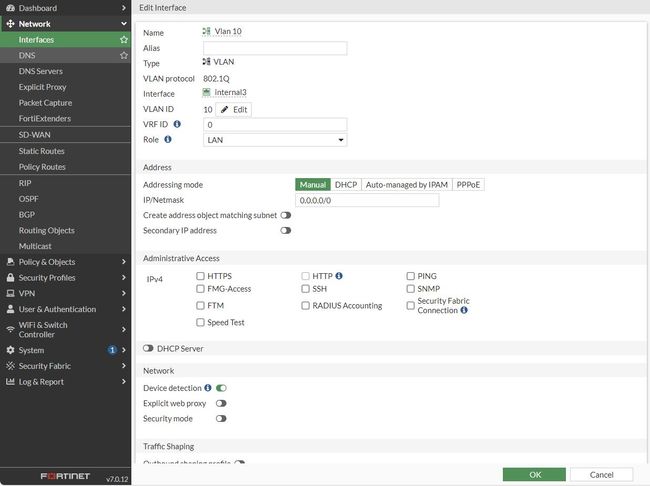Image resolution: width=650 pixels, height=486 pixels.
Task: Click the Role info icon
Action: (x=167, y=140)
